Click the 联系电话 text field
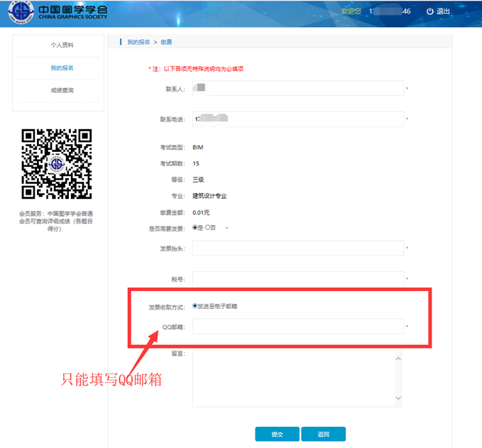The image size is (482, 448). [x=297, y=119]
